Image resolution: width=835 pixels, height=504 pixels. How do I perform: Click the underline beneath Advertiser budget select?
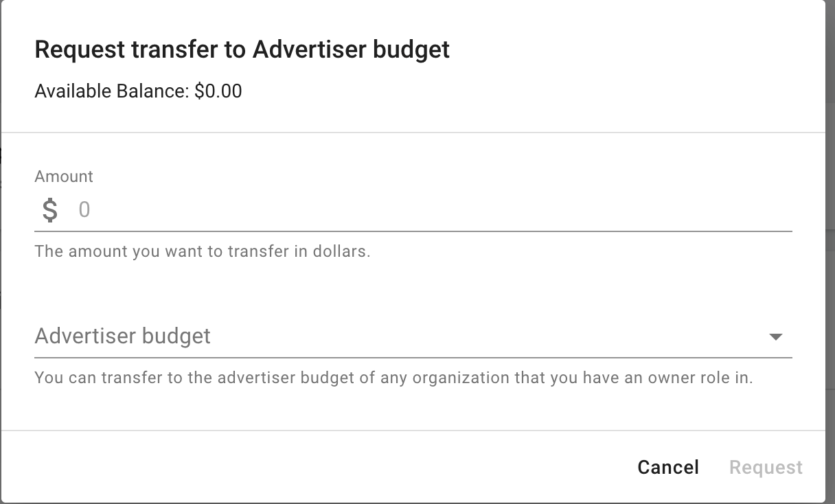[413, 358]
